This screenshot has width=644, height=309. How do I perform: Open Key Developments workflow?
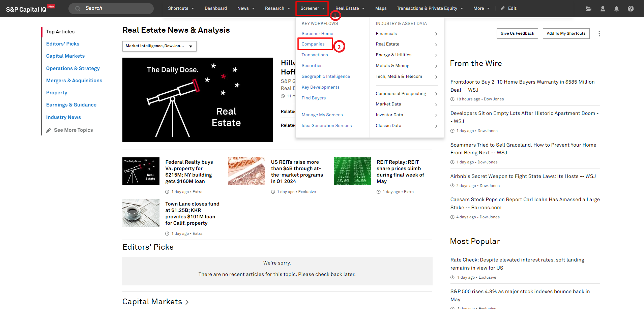click(320, 87)
